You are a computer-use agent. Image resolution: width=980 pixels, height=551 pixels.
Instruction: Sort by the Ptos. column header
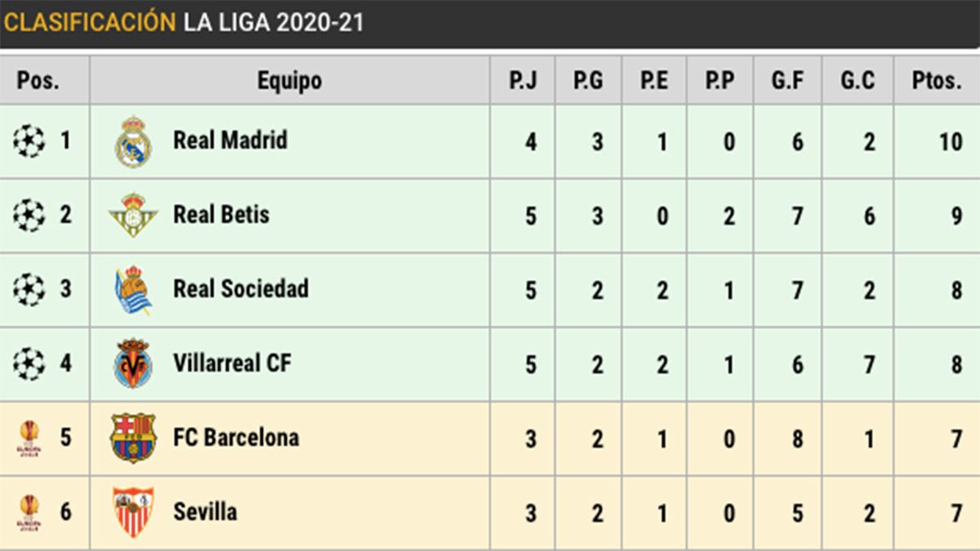(x=936, y=80)
